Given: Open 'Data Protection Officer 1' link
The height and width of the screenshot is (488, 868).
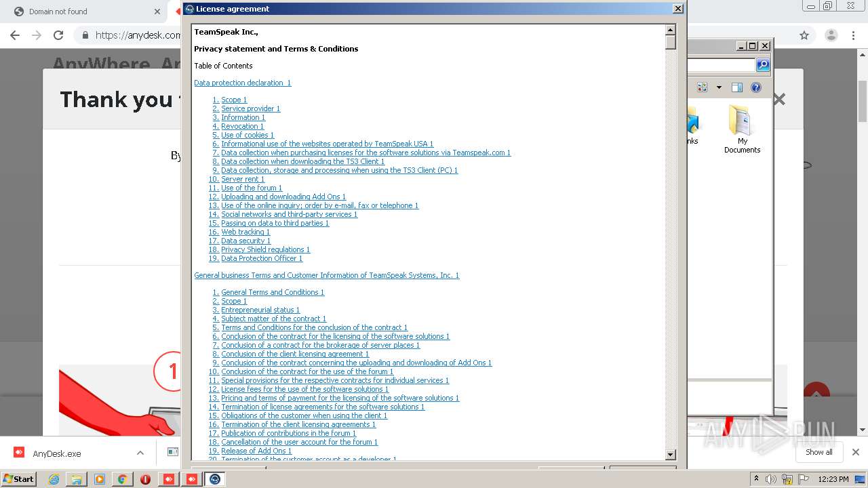Looking at the screenshot, I should tap(262, 258).
